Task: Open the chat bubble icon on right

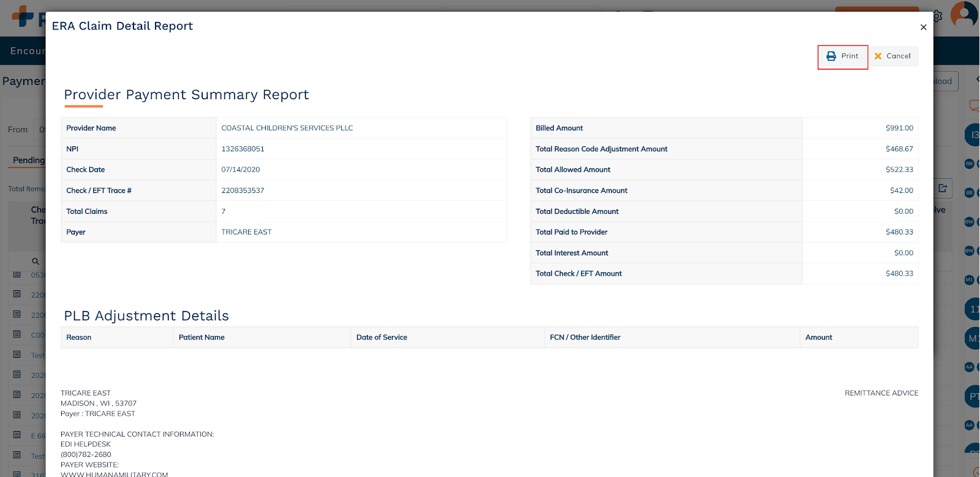Action: [x=973, y=106]
